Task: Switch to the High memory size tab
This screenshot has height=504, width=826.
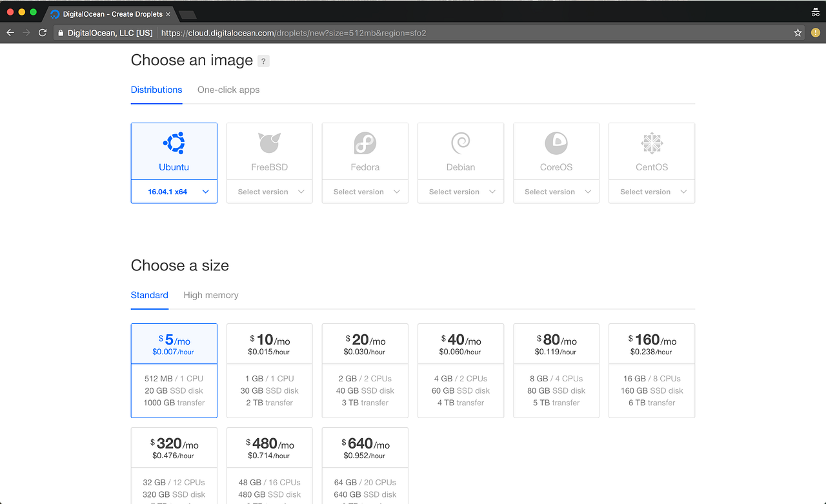Action: tap(210, 295)
